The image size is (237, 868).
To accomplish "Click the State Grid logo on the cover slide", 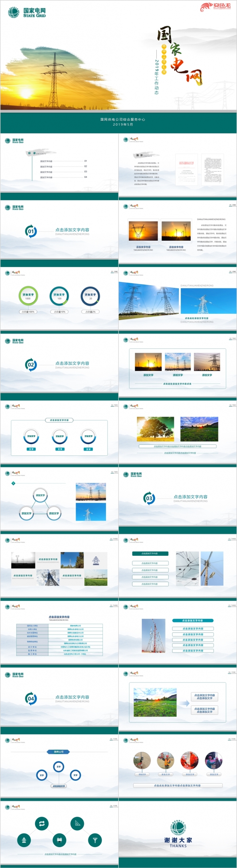I will click(27, 13).
